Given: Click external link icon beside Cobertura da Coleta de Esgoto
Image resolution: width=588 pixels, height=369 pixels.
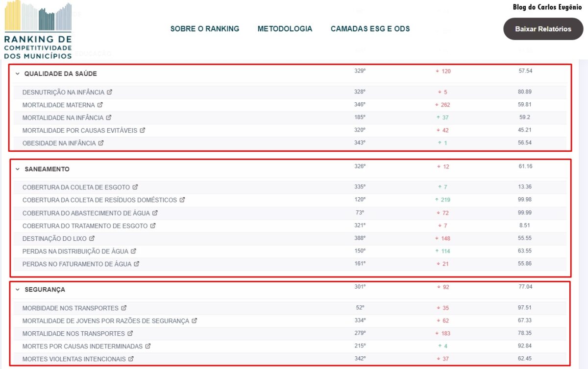Looking at the screenshot, I should pyautogui.click(x=135, y=187).
